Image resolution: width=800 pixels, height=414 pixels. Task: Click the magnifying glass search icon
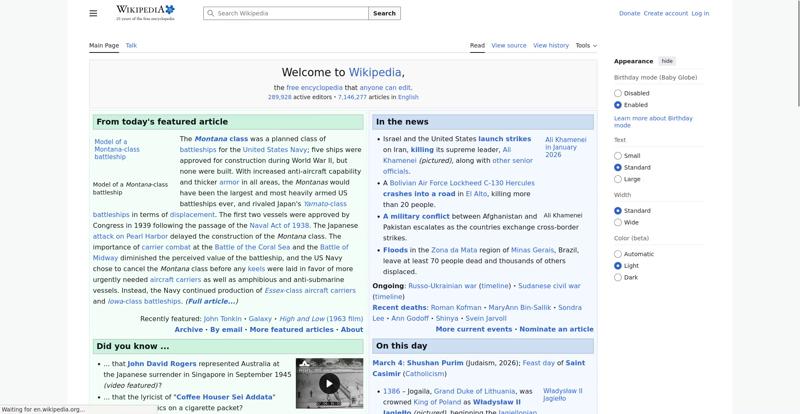(x=210, y=14)
